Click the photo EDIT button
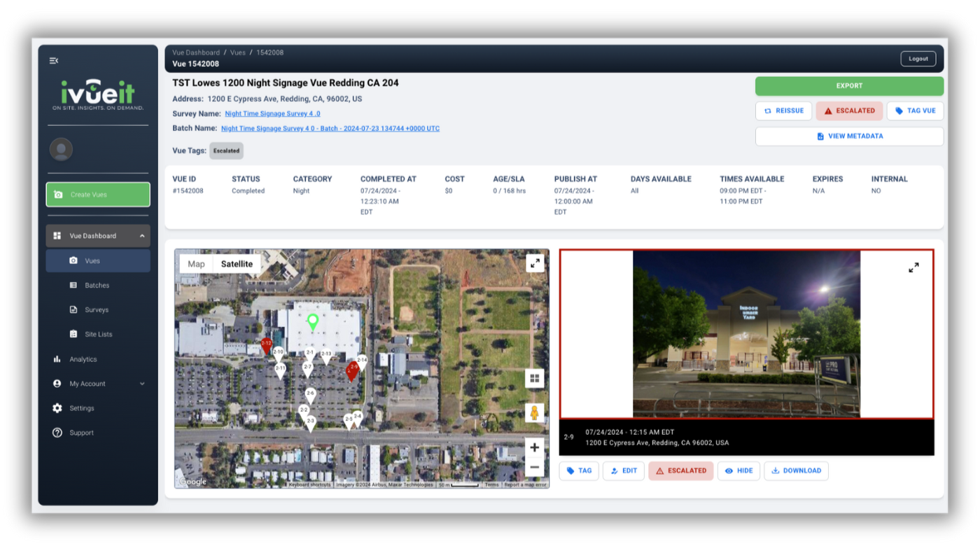 (624, 470)
